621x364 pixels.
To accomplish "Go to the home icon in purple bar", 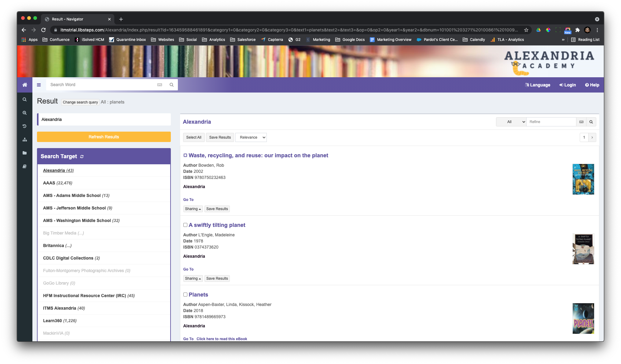I will click(x=25, y=85).
